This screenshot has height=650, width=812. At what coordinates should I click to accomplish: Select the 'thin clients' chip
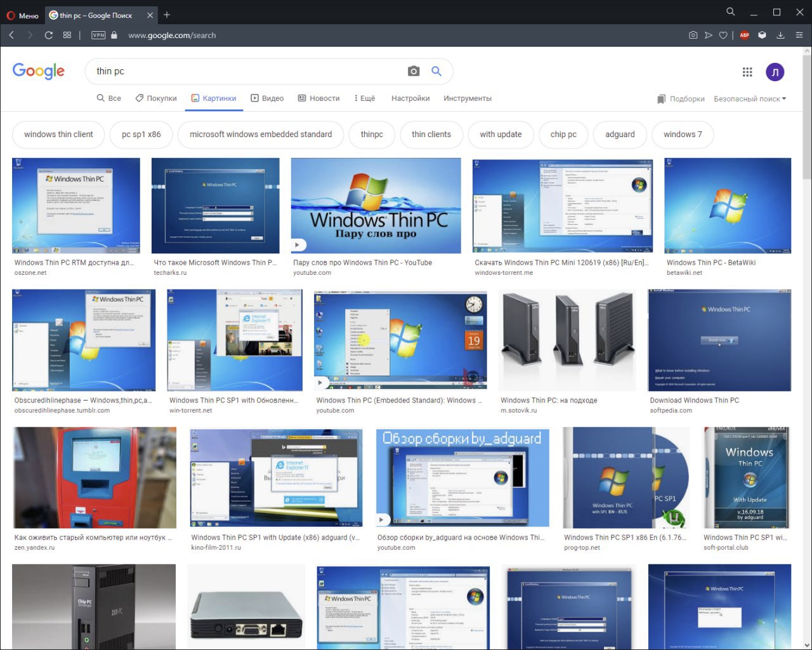point(431,135)
